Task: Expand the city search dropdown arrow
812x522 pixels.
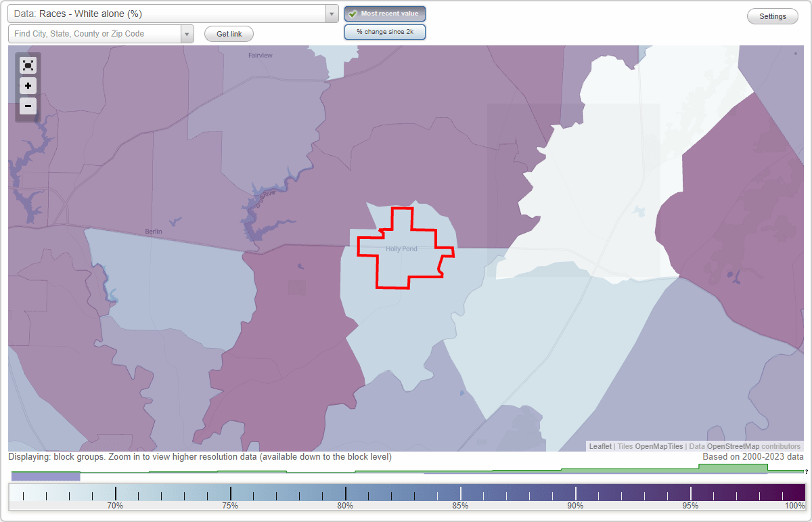Action: pyautogui.click(x=187, y=33)
